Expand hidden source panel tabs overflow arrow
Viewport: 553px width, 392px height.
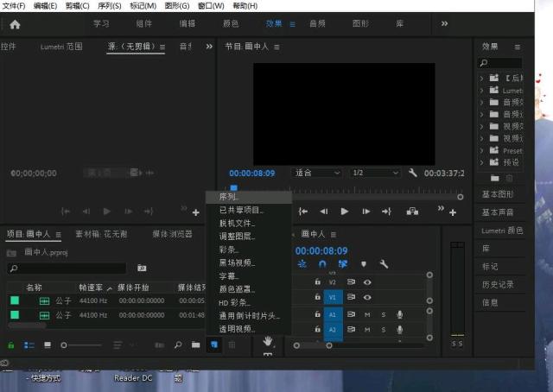coord(209,47)
